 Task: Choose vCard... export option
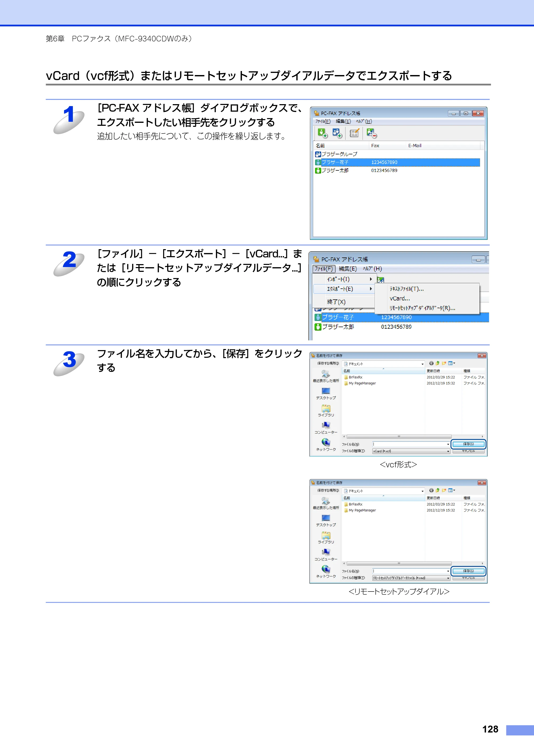click(x=427, y=298)
